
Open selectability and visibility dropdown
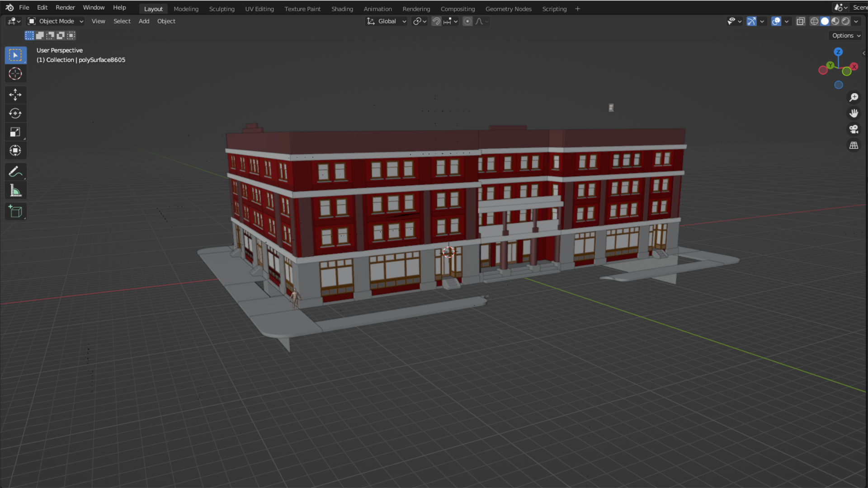(x=734, y=21)
